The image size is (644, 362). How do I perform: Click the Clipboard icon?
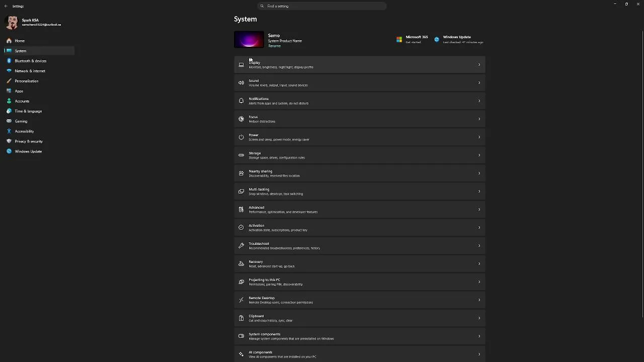tap(241, 318)
